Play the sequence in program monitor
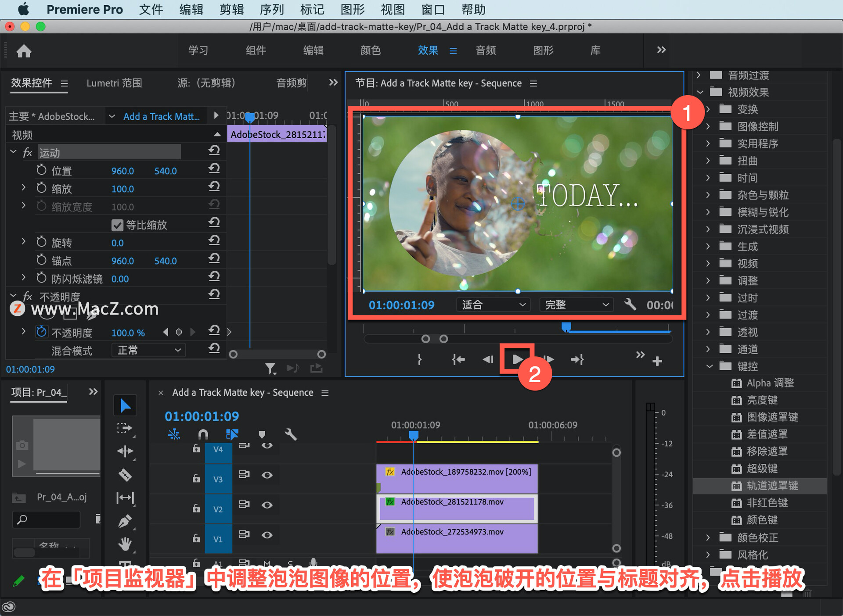 tap(517, 359)
